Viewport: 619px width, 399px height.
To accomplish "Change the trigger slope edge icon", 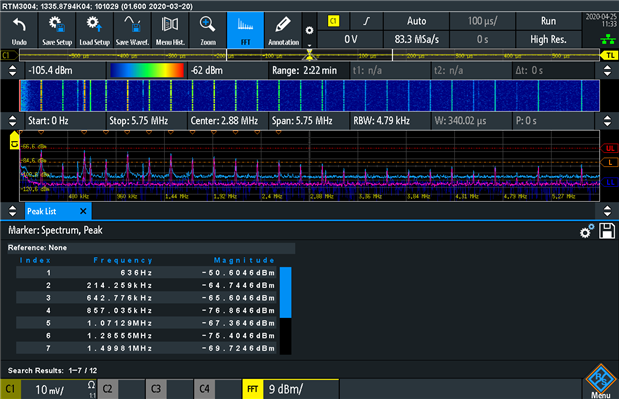I will point(366,21).
